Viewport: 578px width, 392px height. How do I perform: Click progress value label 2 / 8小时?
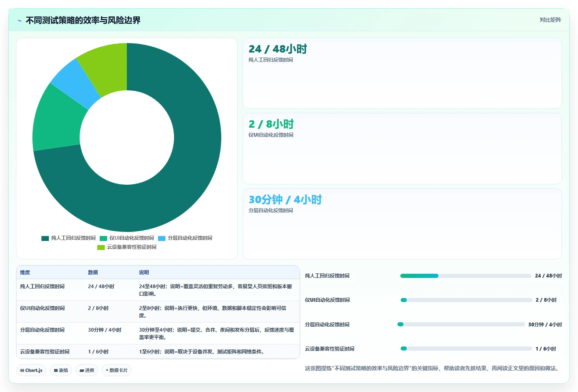tap(546, 300)
